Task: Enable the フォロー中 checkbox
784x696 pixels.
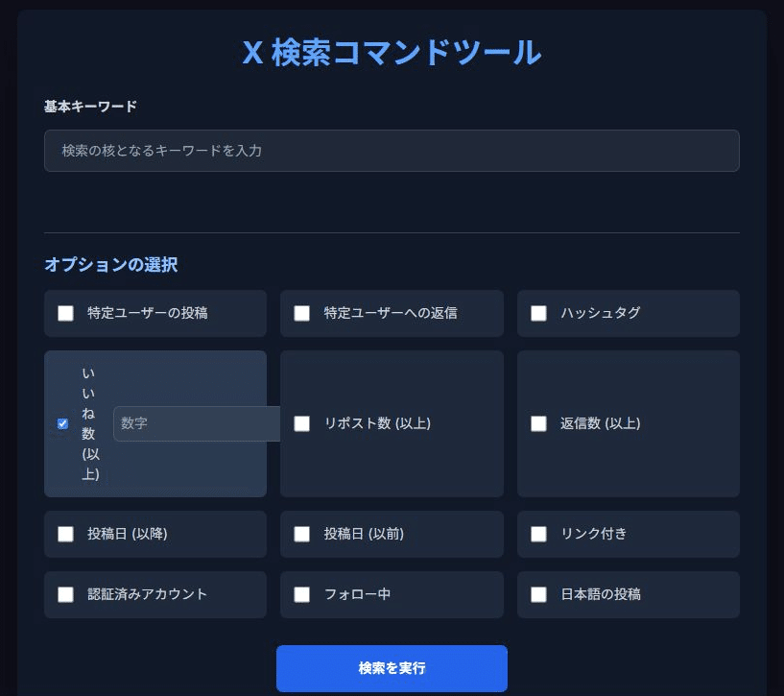Action: [x=302, y=594]
